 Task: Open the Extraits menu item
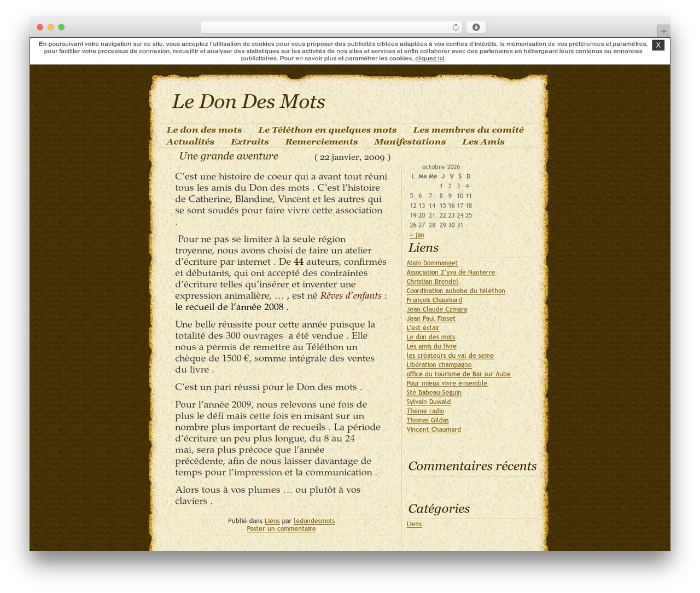[x=250, y=142]
